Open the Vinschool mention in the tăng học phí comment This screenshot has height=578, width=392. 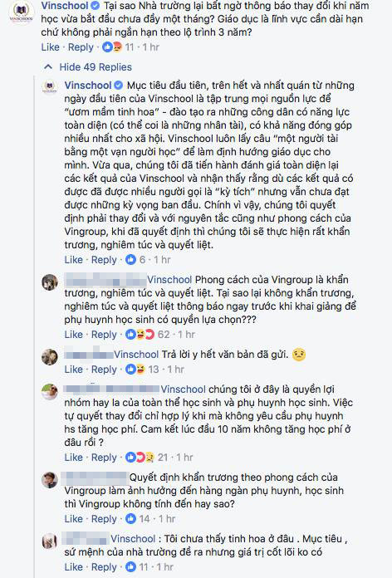pyautogui.click(x=183, y=389)
